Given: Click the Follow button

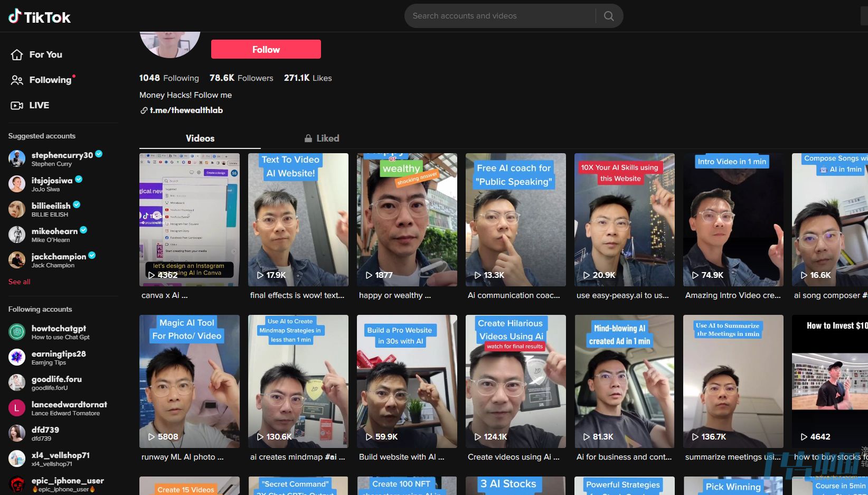Looking at the screenshot, I should pos(266,49).
